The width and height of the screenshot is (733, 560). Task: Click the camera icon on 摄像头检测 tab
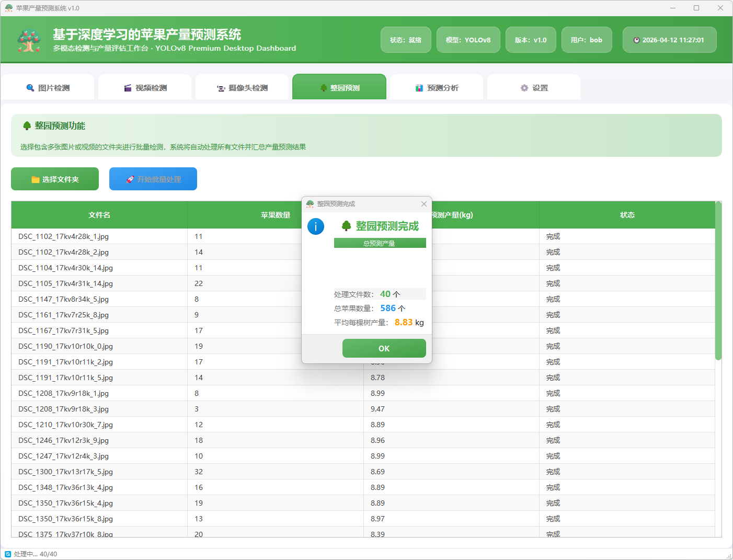coord(221,88)
